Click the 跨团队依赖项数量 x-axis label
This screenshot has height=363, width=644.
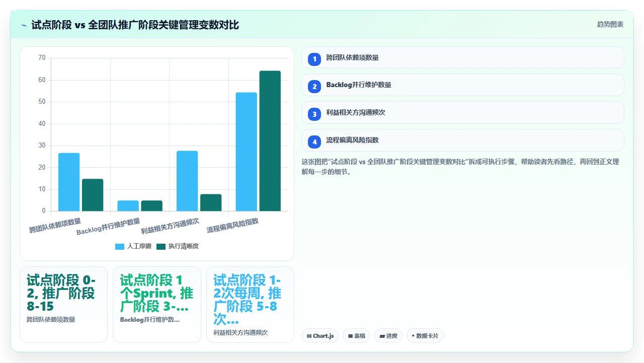click(x=55, y=226)
